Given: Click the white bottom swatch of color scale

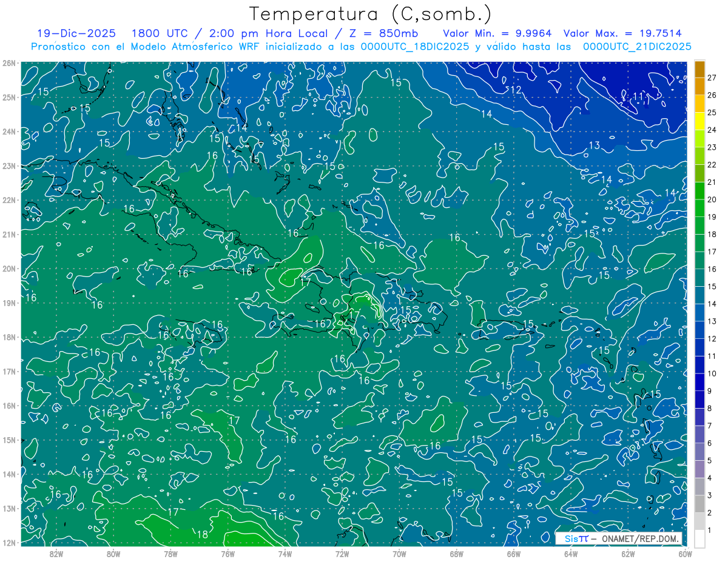Looking at the screenshot, I should (x=699, y=538).
